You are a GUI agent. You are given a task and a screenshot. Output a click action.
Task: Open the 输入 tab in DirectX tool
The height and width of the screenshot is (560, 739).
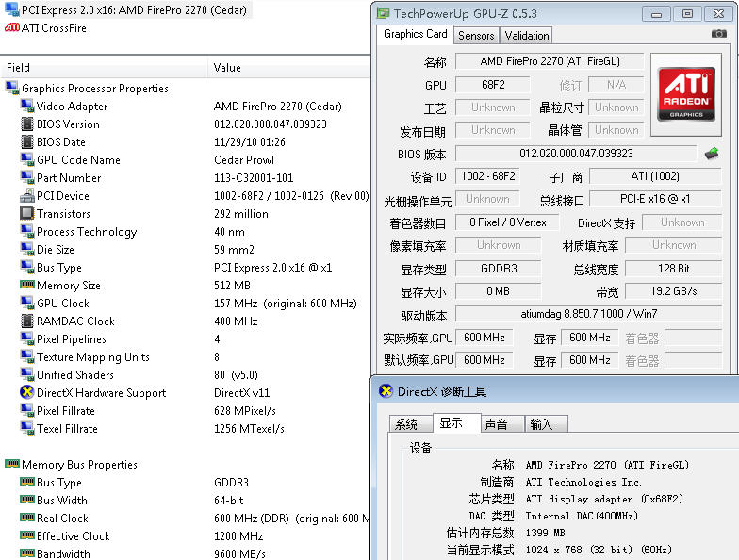pyautogui.click(x=547, y=424)
